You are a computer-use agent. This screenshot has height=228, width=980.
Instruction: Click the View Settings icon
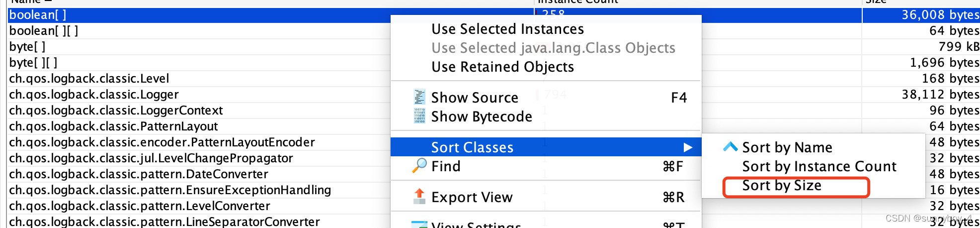pyautogui.click(x=419, y=225)
